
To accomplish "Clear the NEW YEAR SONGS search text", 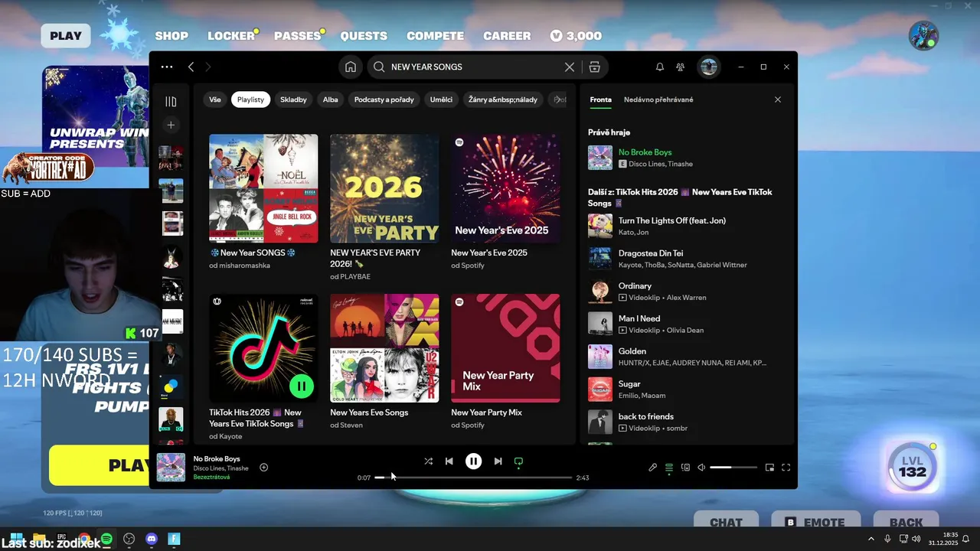I will [570, 67].
